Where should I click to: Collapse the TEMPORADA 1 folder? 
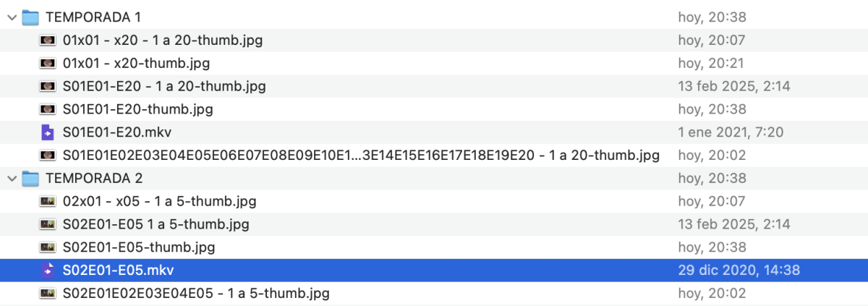pos(11,17)
